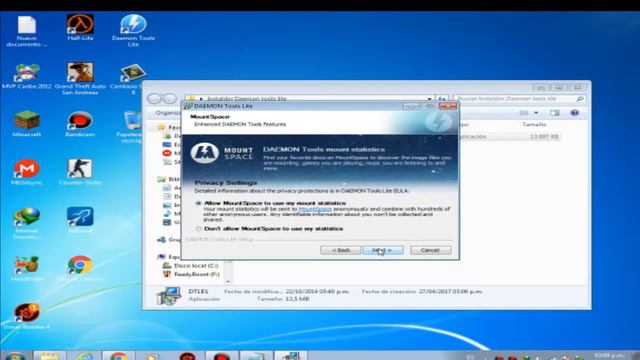Launch the Bandicam desktop shortcut
The image size is (640, 360).
click(80, 124)
